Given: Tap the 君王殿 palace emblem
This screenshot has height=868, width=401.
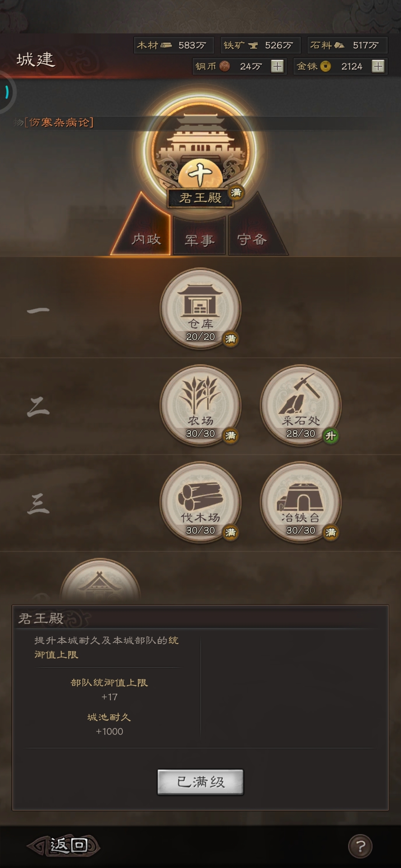Looking at the screenshot, I should [x=200, y=152].
